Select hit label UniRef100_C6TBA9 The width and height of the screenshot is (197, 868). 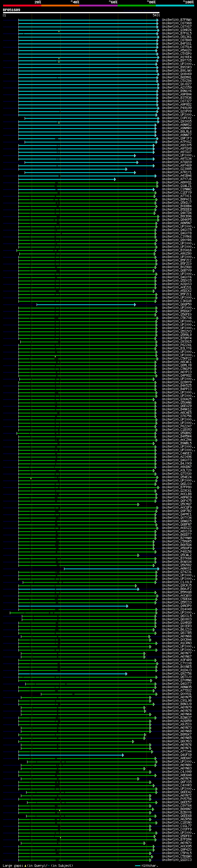click(x=177, y=40)
